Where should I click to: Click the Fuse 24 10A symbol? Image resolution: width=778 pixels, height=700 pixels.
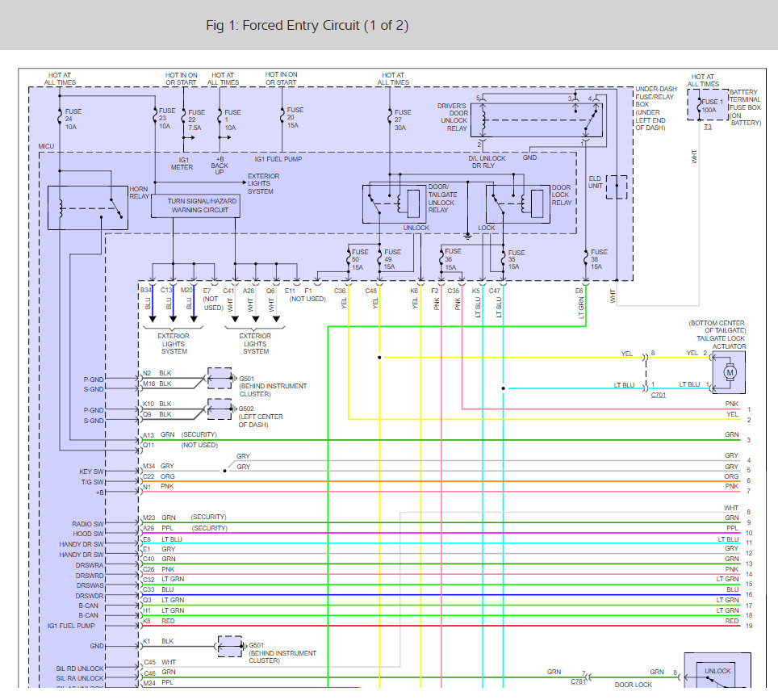(61, 116)
